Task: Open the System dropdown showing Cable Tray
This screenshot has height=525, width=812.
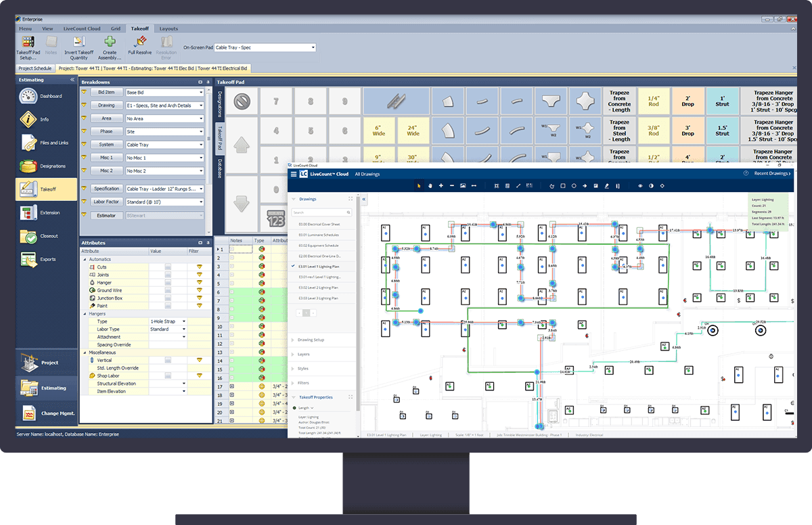Action: 201,145
